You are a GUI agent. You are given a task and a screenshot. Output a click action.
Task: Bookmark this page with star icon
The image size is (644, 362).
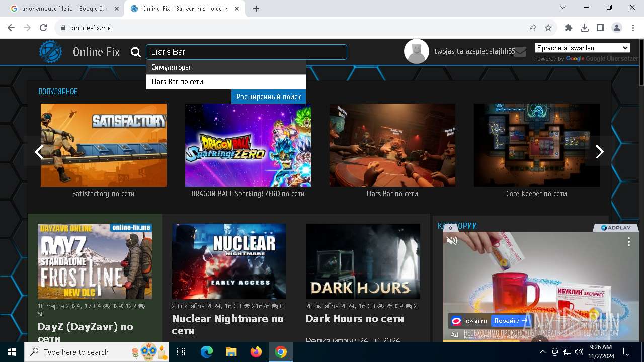pyautogui.click(x=548, y=28)
